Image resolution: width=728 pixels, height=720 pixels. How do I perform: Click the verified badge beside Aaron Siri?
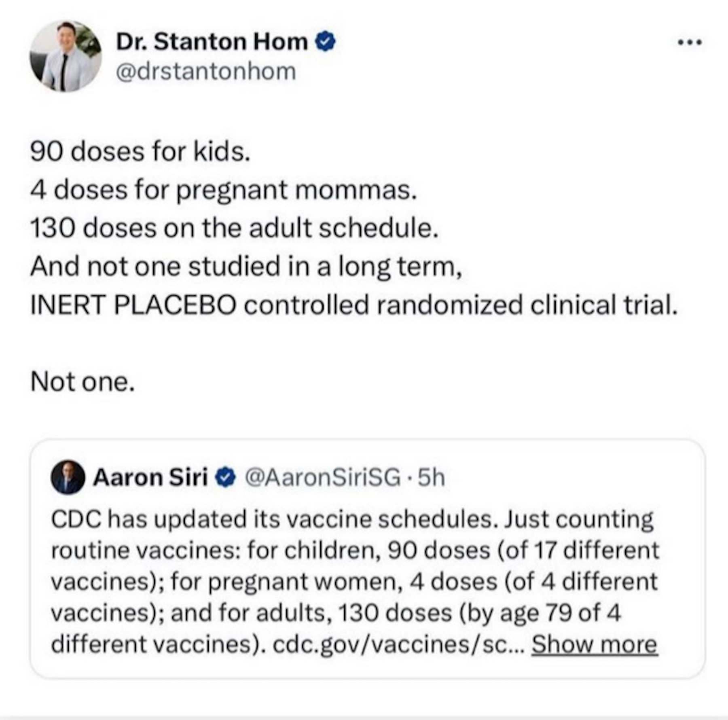tap(226, 477)
